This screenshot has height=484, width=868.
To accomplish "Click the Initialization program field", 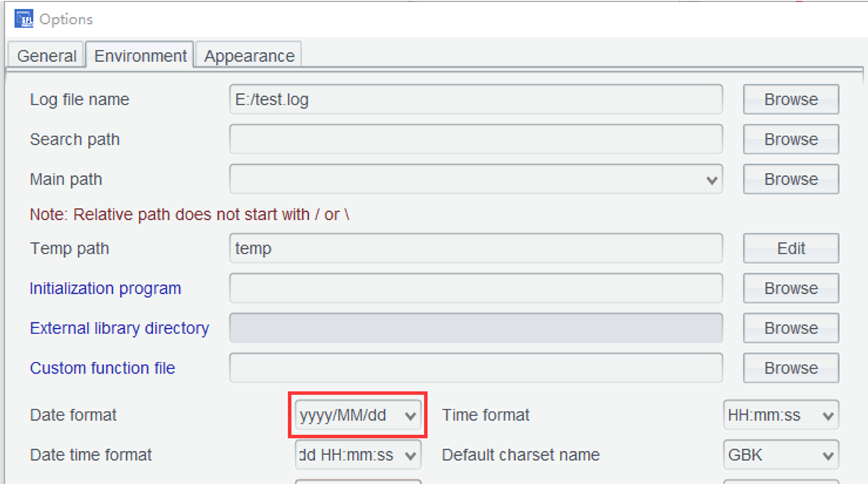I will click(x=475, y=289).
